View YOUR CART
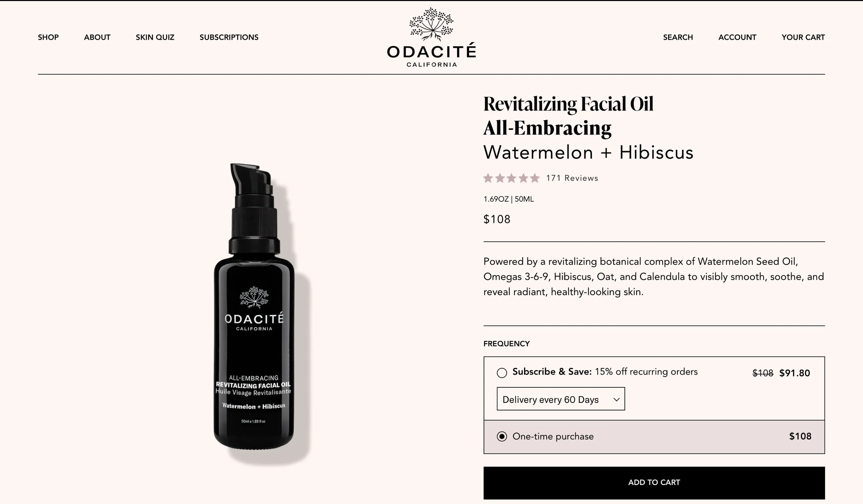The height and width of the screenshot is (504, 863). pyautogui.click(x=803, y=37)
